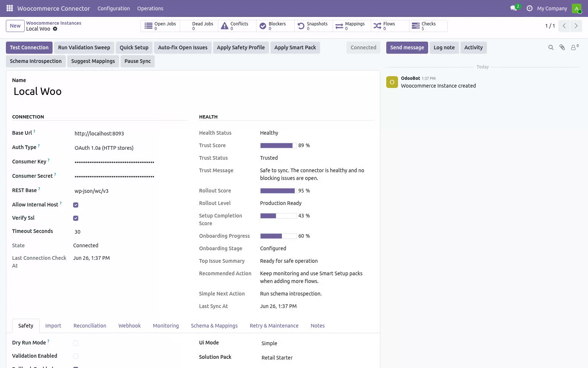Click the Rollout Score progress bar
Image resolution: width=588 pixels, height=368 pixels.
click(x=278, y=191)
